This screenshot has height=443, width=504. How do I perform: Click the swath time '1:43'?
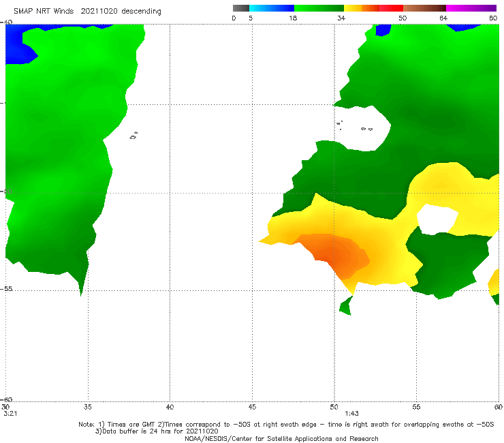351,414
